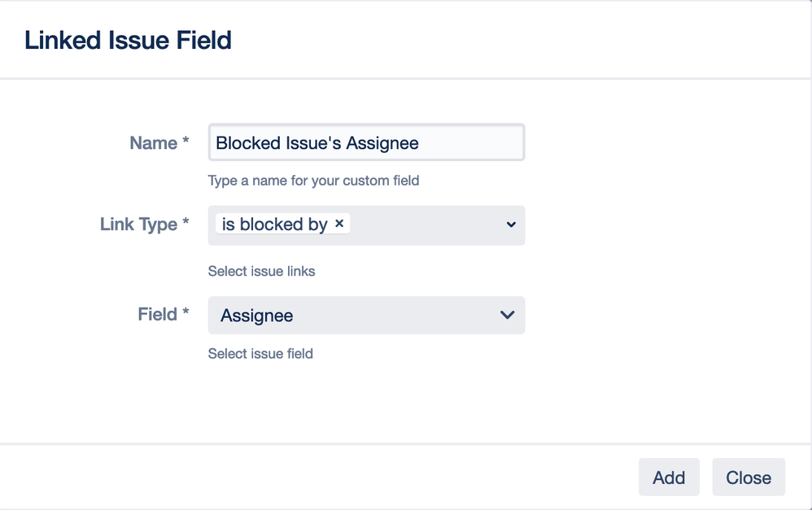This screenshot has height=510, width=812.
Task: Click the Field label text
Action: (x=157, y=315)
